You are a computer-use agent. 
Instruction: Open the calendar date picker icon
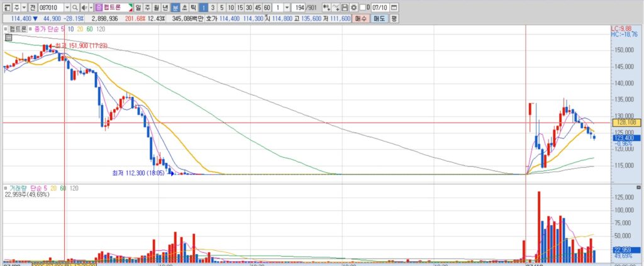394,8
